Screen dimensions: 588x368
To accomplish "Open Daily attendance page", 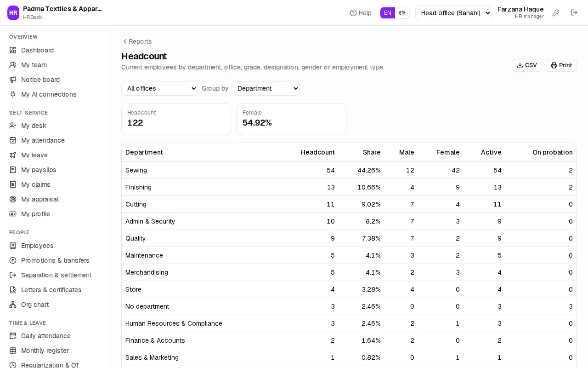I will 55,336.
